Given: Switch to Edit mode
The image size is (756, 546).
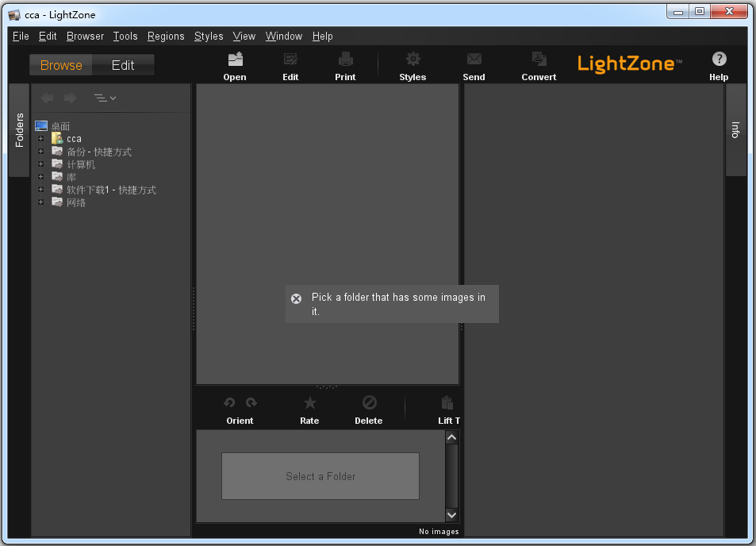Looking at the screenshot, I should pyautogui.click(x=123, y=65).
